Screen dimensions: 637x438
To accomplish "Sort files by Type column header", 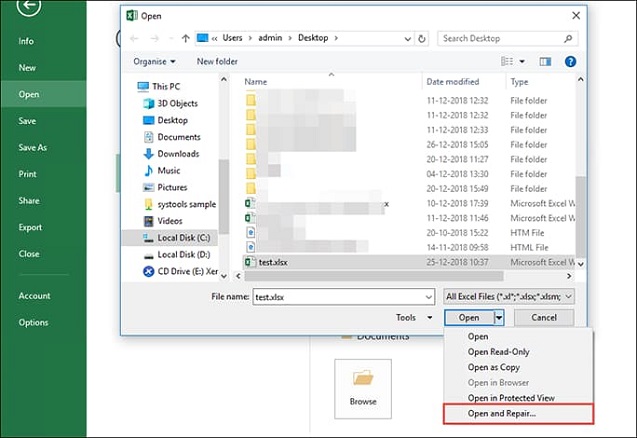I will (519, 82).
